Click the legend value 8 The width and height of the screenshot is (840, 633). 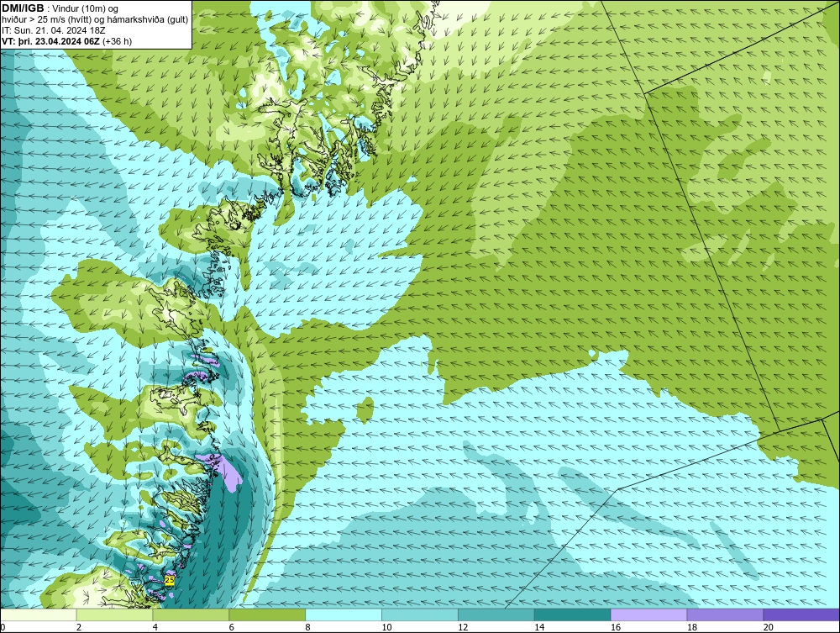[307, 627]
